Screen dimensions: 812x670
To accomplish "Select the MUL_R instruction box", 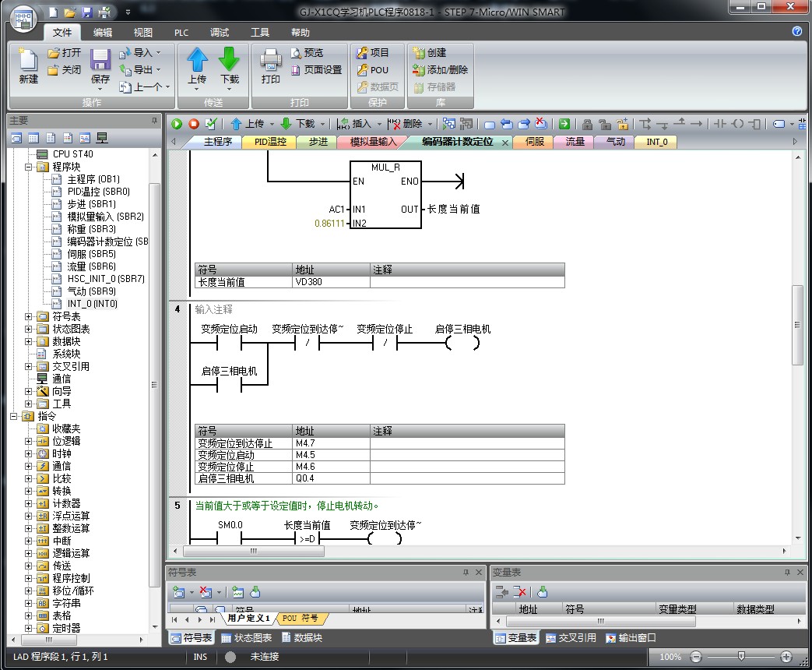I will pyautogui.click(x=386, y=195).
